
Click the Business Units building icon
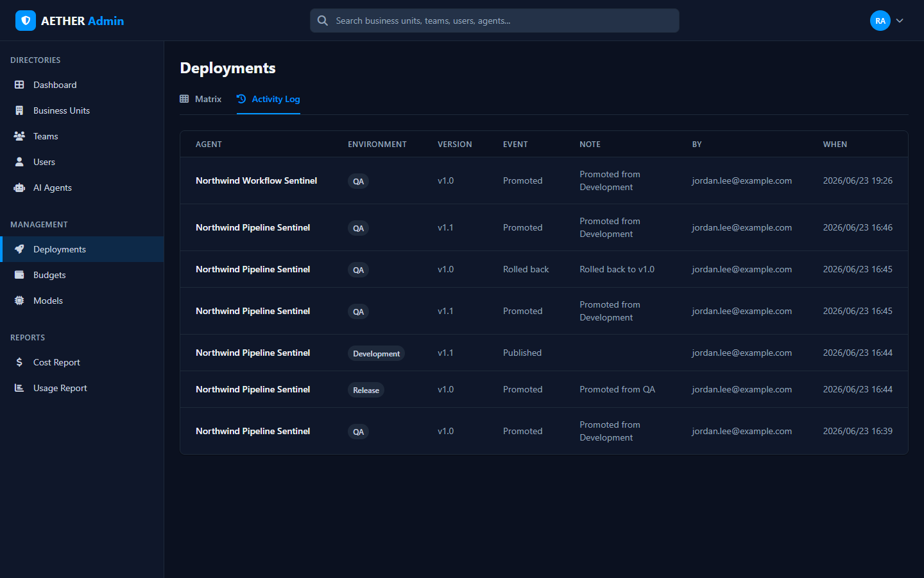19,110
